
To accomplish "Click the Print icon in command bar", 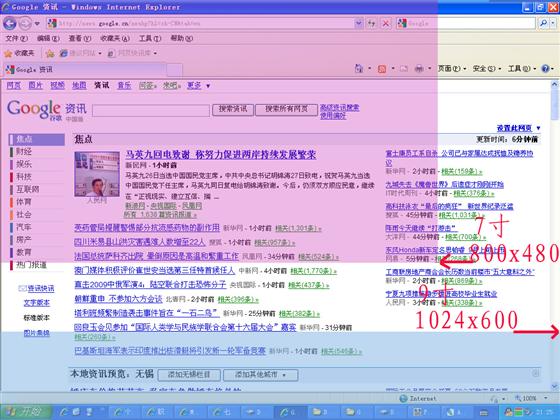I will (x=419, y=68).
